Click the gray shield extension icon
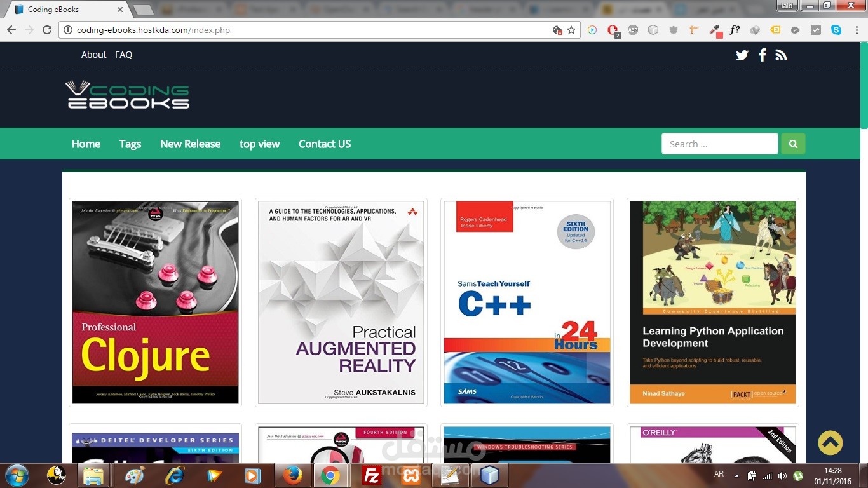This screenshot has width=868, height=488. (x=674, y=30)
